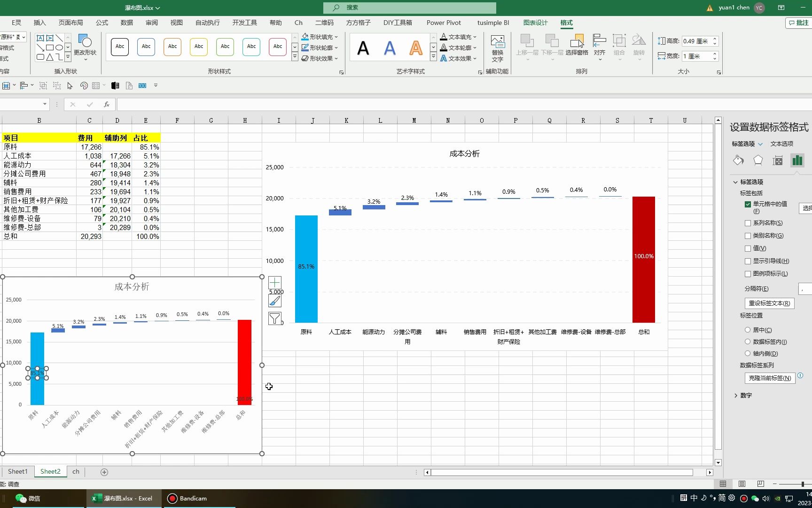Open the chart elements plus icon beside chart

[275, 282]
